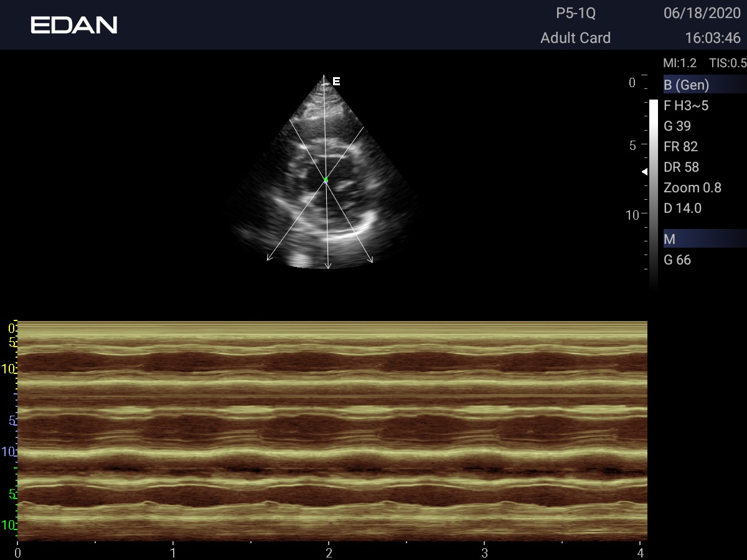Select the B-mode gain G 39
Screen dimensions: 747x560
click(677, 126)
